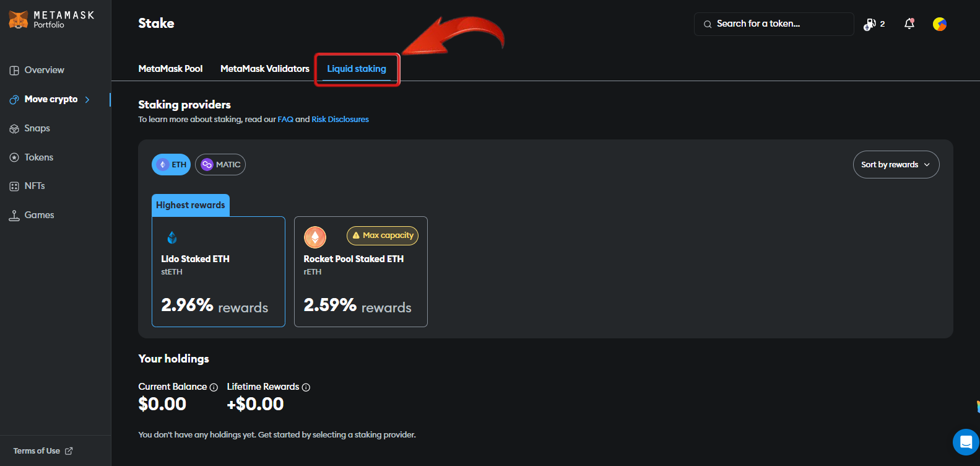The height and width of the screenshot is (466, 980).
Task: Click the Overview layout icon
Action: pyautogui.click(x=14, y=71)
